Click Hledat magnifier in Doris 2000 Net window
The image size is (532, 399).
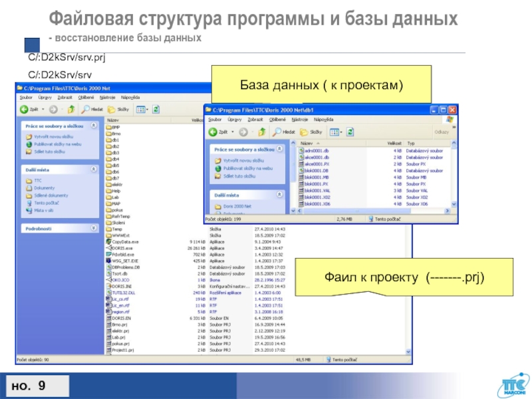pyautogui.click(x=85, y=109)
